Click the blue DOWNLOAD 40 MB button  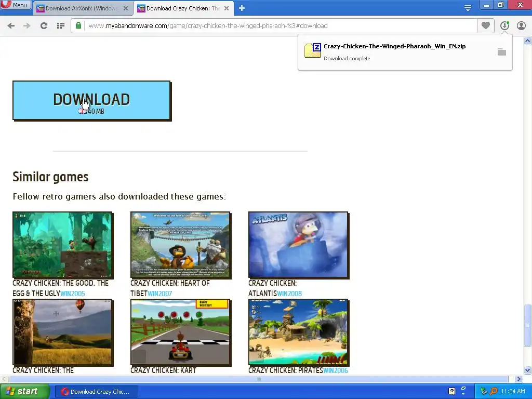[x=91, y=100]
